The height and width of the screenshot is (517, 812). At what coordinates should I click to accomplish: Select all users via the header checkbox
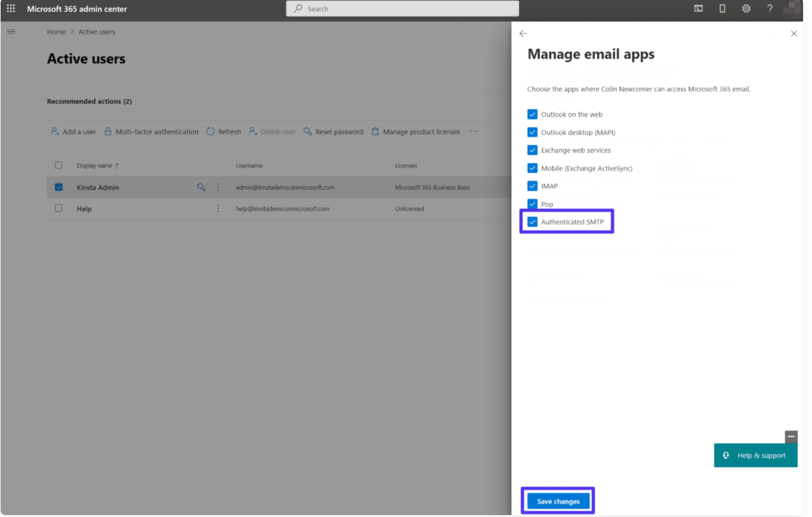(x=58, y=165)
